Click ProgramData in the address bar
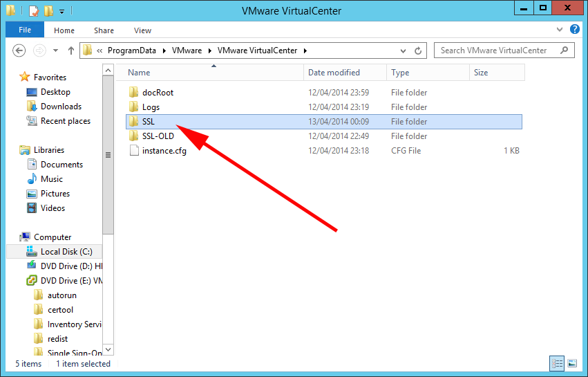 (131, 50)
